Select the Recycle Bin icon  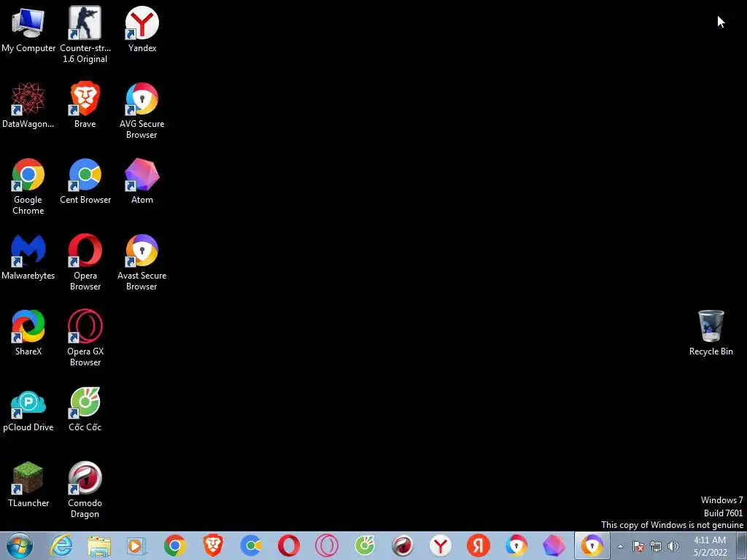[711, 332]
